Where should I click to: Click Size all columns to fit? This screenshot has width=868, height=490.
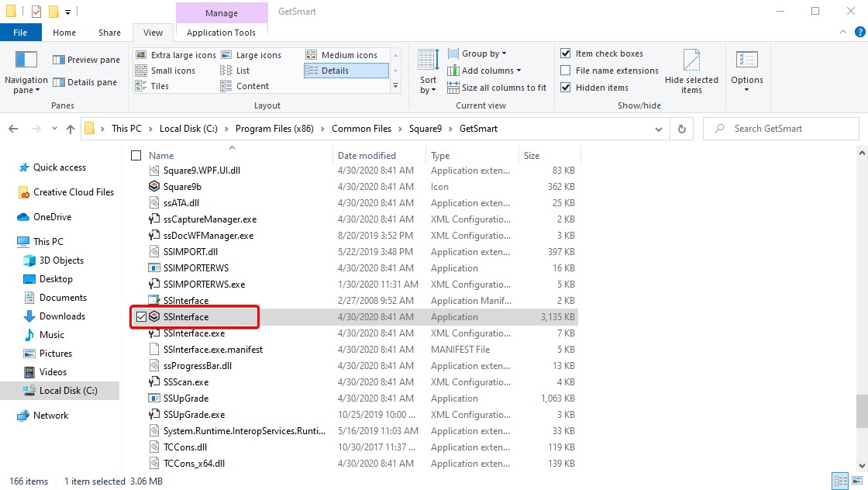point(503,88)
